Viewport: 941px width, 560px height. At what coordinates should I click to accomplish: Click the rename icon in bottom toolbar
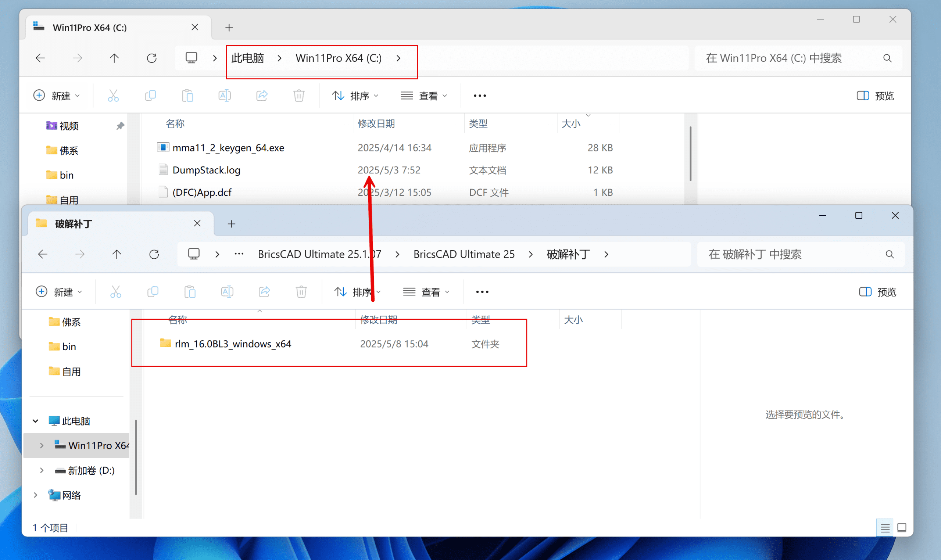[227, 292]
